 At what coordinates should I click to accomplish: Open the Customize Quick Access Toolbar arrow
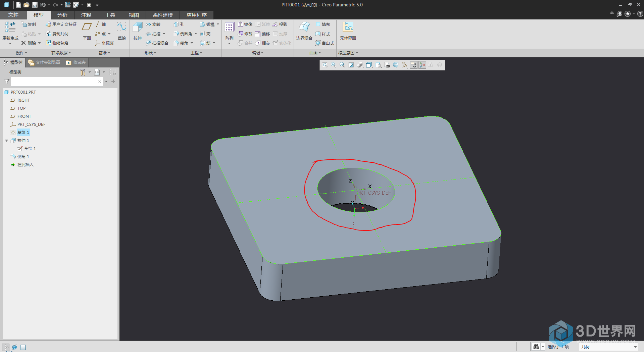[97, 5]
